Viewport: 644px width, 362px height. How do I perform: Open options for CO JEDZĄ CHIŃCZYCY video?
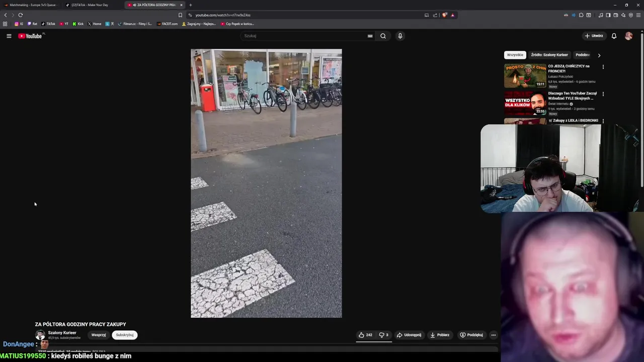click(603, 67)
